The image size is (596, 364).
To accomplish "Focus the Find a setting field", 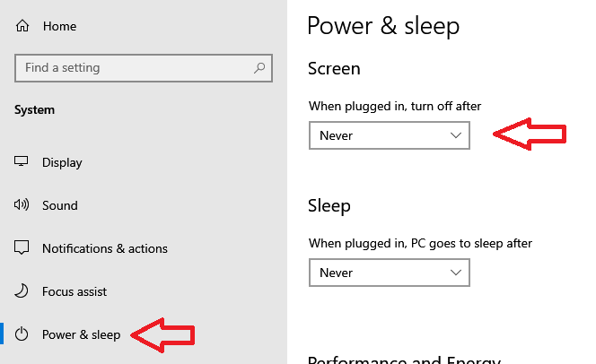I will [144, 68].
